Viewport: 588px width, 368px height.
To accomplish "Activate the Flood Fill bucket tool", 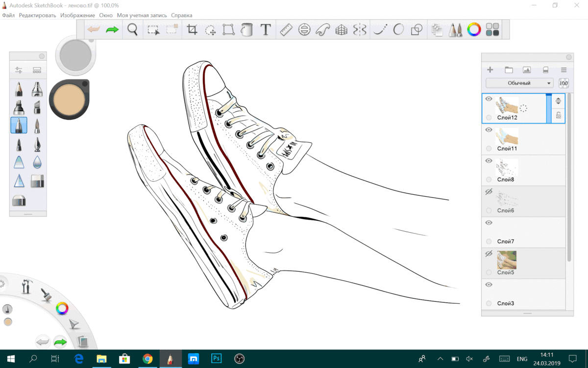I will click(247, 30).
